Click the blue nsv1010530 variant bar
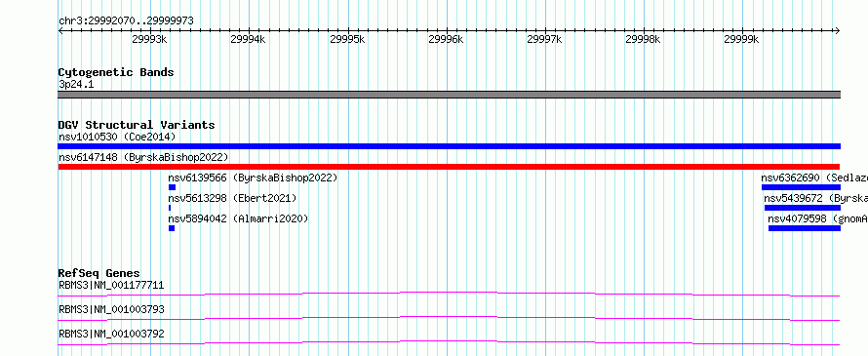The image size is (868, 356). [x=449, y=146]
